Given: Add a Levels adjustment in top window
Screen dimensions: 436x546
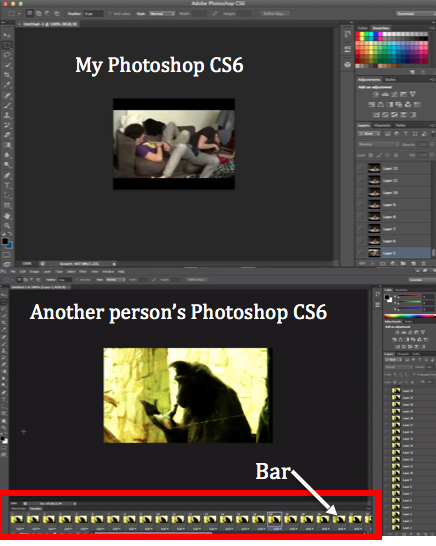Looking at the screenshot, I should [x=385, y=94].
